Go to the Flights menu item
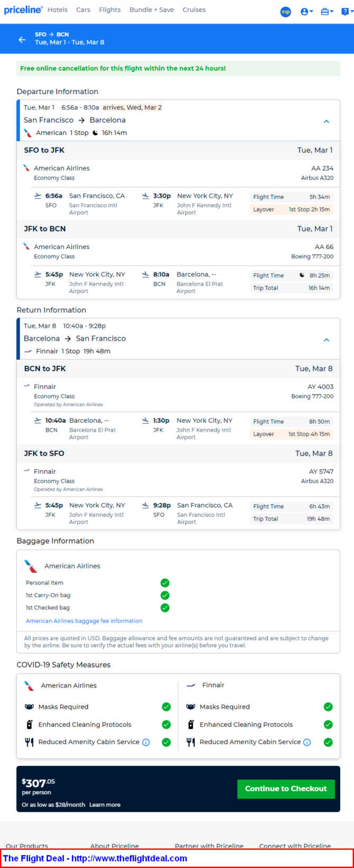The height and width of the screenshot is (868, 354). (x=109, y=10)
